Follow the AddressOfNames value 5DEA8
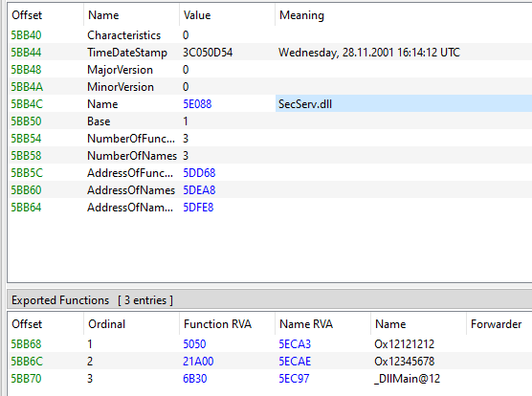Screen dimensions: 532x396 [x=199, y=189]
